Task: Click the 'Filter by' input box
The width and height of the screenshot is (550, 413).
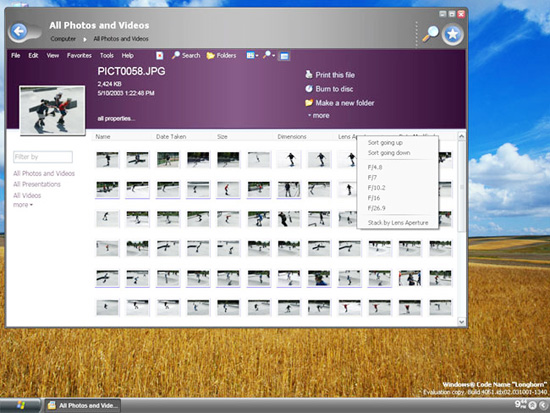Action: 43,157
